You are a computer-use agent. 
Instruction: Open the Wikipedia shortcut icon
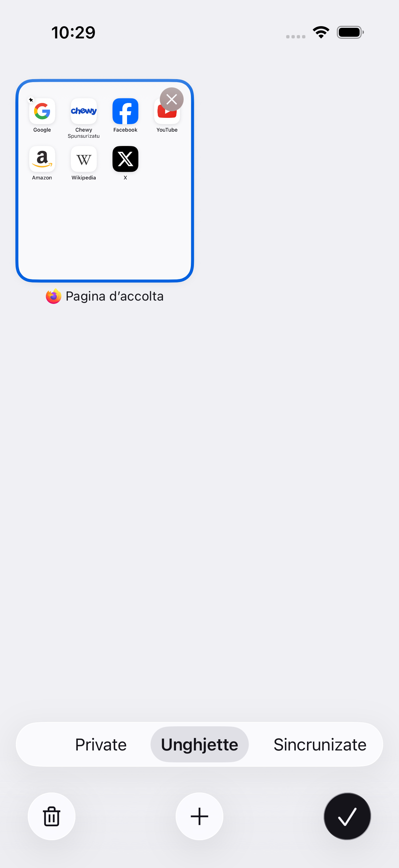(83, 159)
